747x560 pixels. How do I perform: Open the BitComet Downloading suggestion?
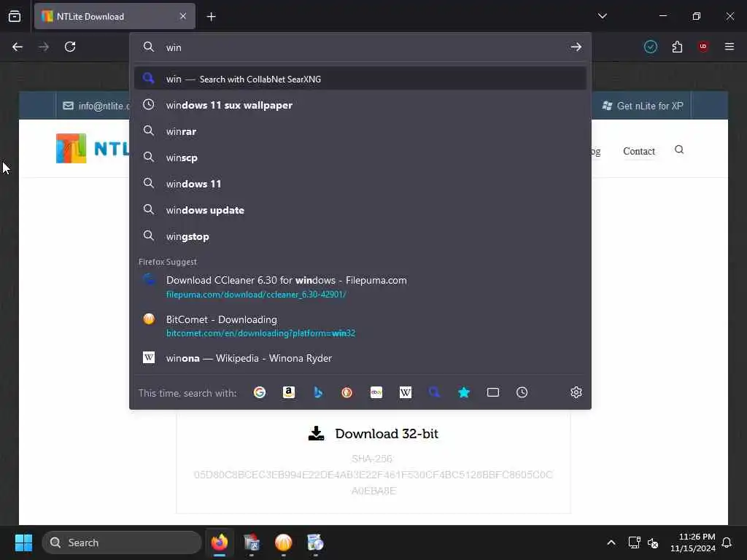pos(360,326)
